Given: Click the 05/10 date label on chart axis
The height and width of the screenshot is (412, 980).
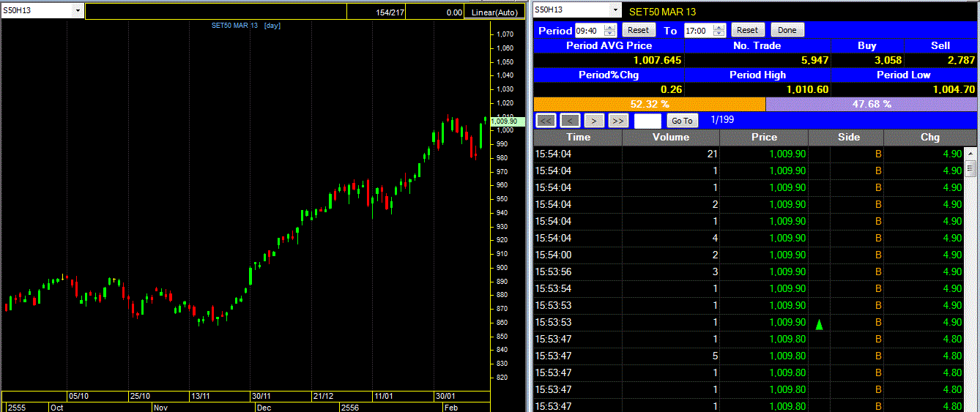Looking at the screenshot, I should click(x=78, y=396).
